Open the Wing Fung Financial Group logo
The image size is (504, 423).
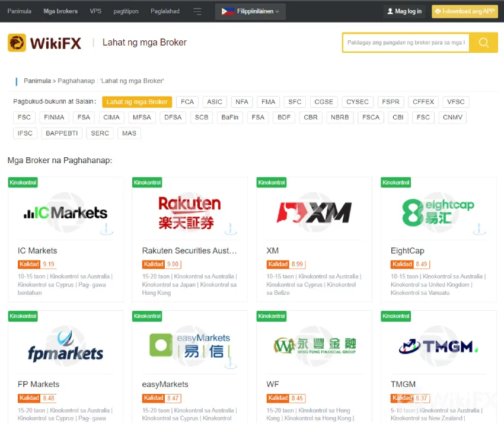pyautogui.click(x=314, y=346)
